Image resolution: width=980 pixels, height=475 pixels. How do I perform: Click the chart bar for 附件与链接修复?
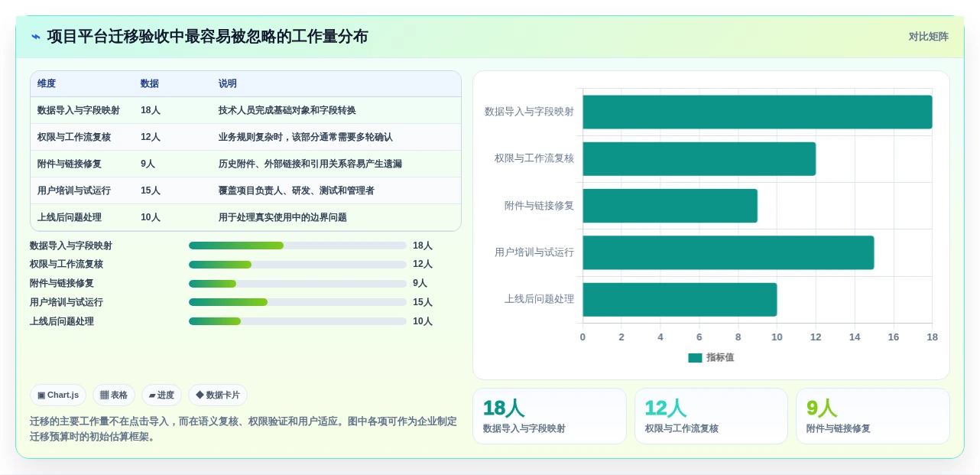pos(670,206)
